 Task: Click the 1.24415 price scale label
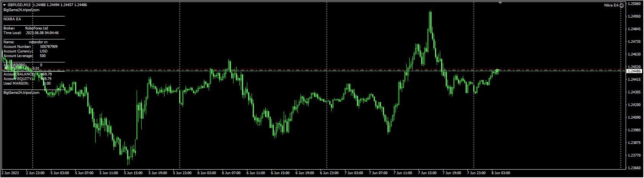coord(634,80)
